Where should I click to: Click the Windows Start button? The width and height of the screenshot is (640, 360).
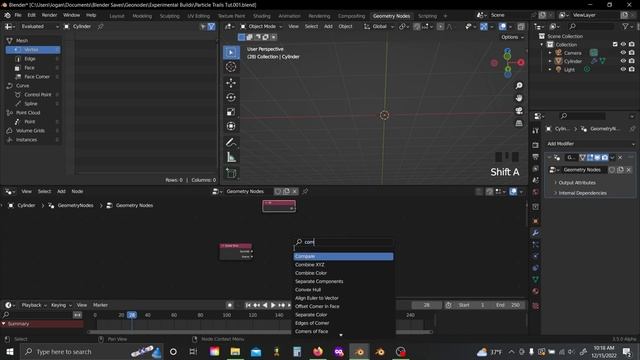pyautogui.click(x=9, y=351)
